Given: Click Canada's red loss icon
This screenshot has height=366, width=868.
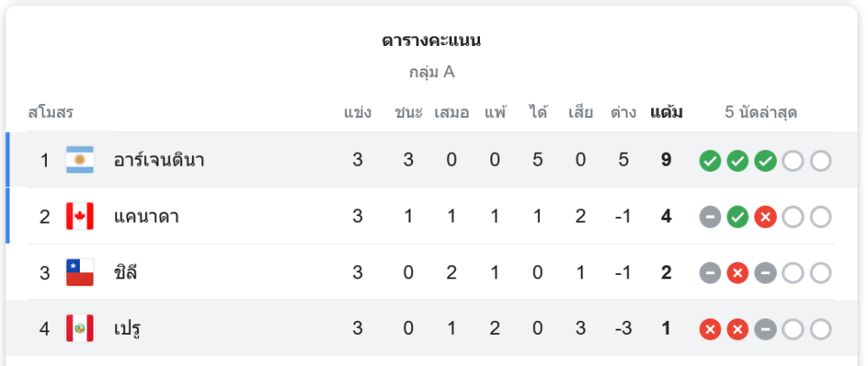Looking at the screenshot, I should (765, 217).
